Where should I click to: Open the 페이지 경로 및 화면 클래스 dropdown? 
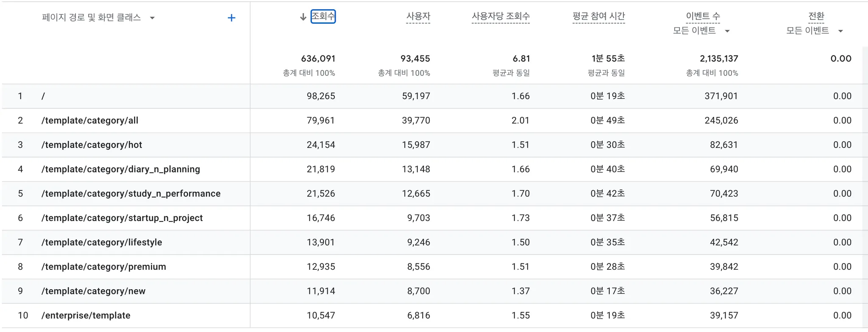click(x=152, y=18)
